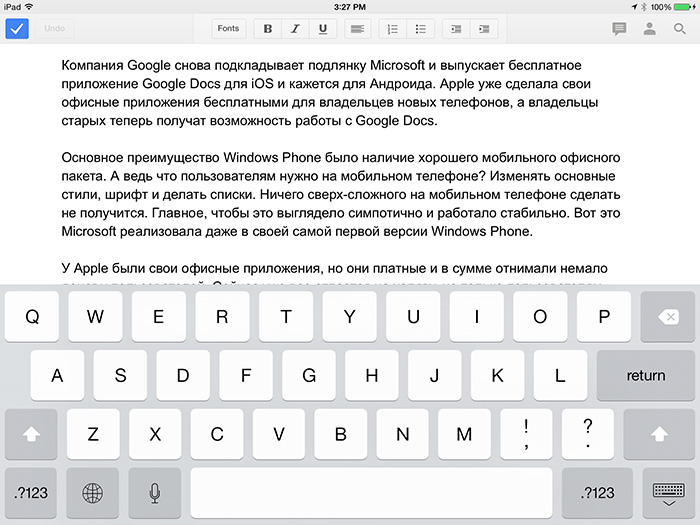700x525 pixels.
Task: Tap the Q key
Action: [32, 317]
